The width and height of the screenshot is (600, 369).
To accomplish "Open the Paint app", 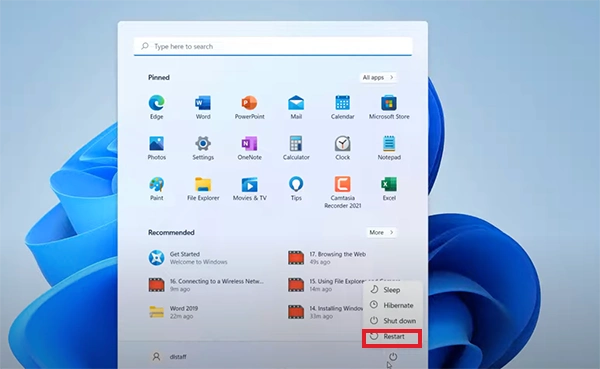I will tap(157, 188).
